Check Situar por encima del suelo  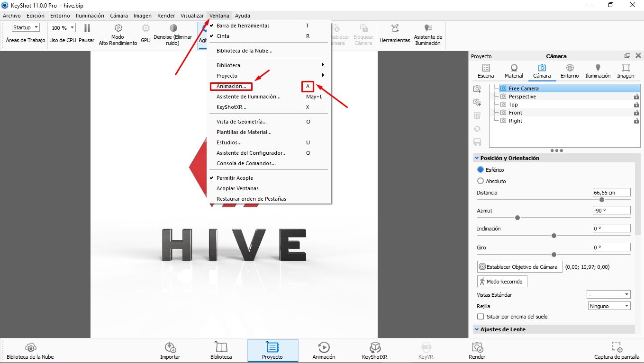[481, 316]
